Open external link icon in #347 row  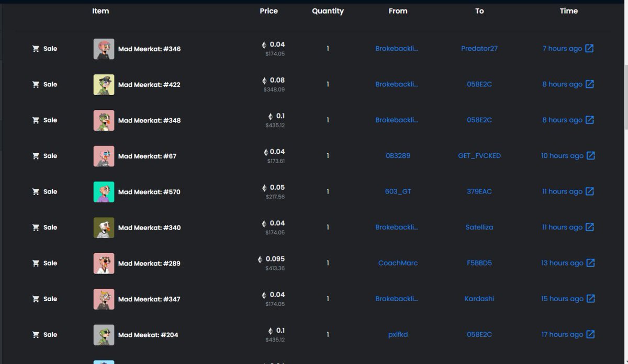(x=590, y=299)
